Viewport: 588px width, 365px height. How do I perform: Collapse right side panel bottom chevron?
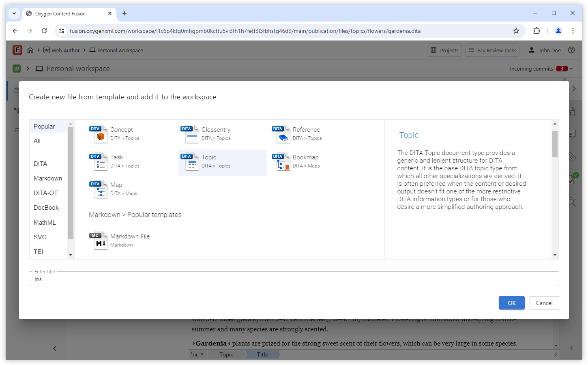pos(571,348)
